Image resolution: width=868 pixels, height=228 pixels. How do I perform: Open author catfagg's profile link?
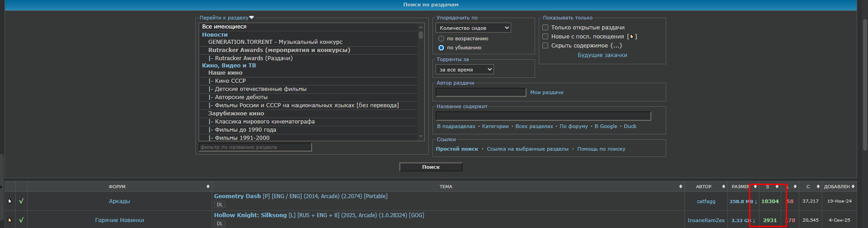pyautogui.click(x=706, y=201)
